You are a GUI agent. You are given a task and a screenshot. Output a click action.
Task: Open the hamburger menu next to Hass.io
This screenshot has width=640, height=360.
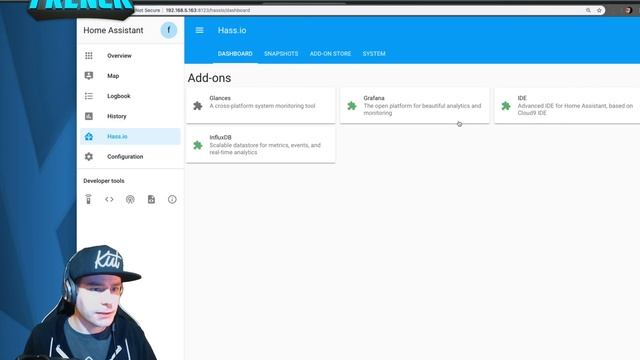click(x=199, y=30)
